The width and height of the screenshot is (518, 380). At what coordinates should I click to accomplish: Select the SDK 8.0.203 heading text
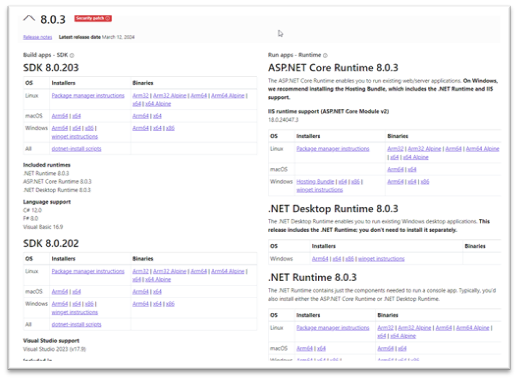pos(51,68)
